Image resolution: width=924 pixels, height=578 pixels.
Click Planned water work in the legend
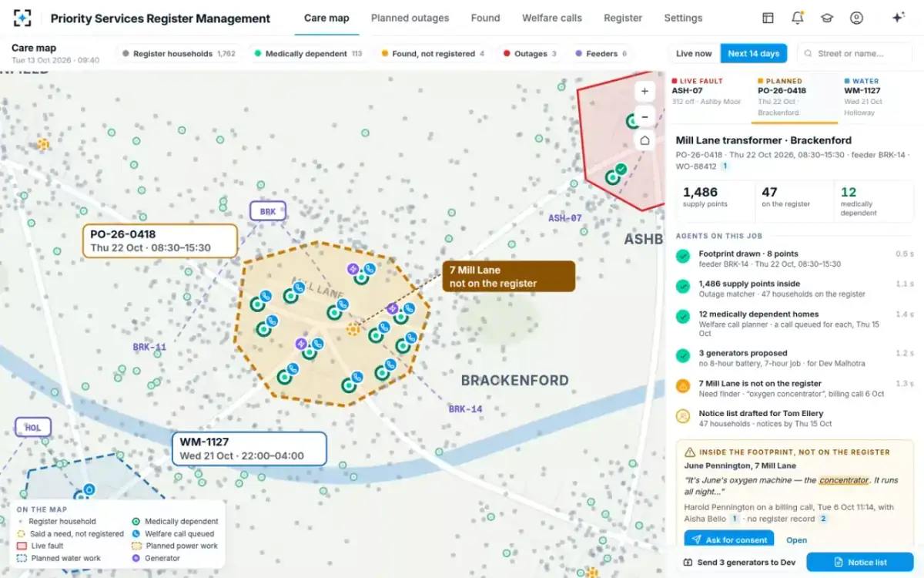58,558
